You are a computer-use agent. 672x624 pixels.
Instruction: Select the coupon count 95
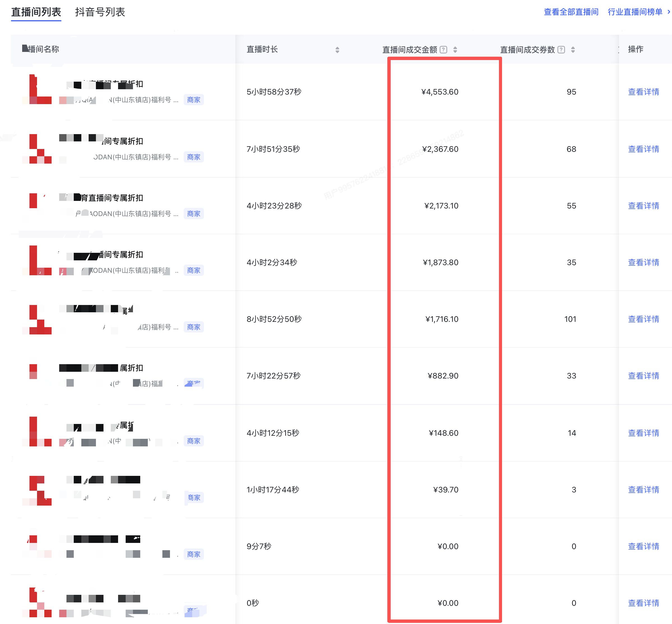(571, 92)
